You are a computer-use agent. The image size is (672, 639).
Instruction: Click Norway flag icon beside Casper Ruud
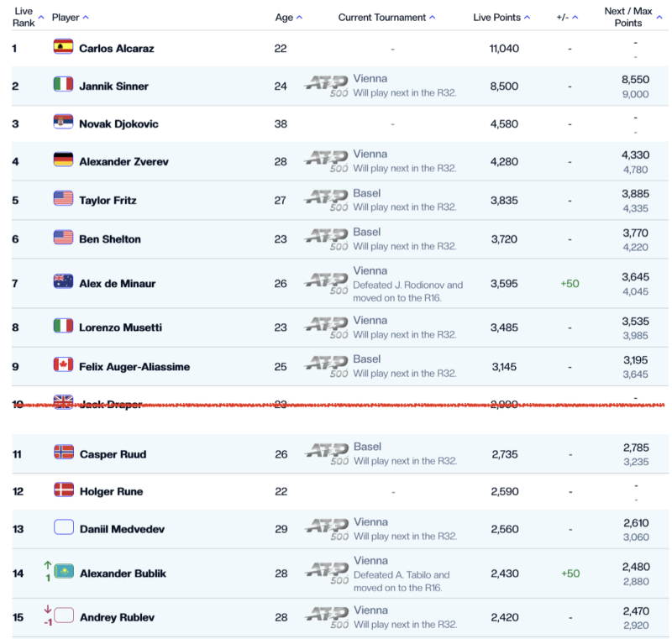point(64,453)
